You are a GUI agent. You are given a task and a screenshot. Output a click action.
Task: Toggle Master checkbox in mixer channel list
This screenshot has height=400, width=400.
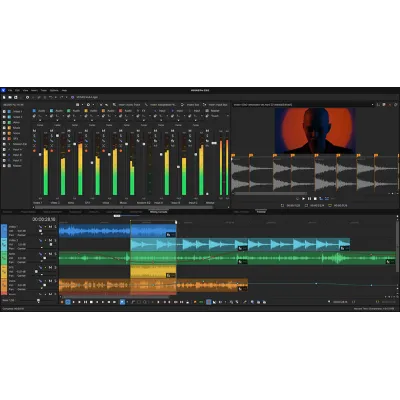point(4,166)
